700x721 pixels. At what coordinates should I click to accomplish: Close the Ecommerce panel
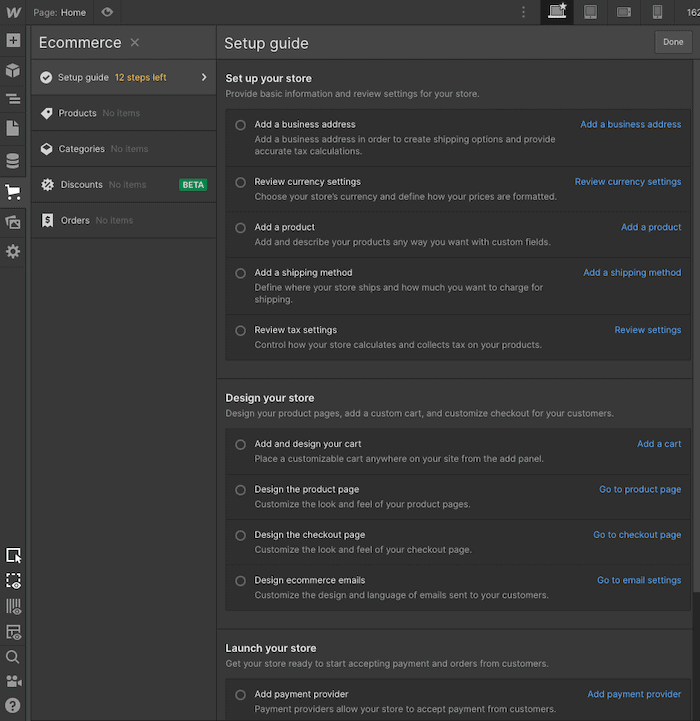pyautogui.click(x=135, y=42)
